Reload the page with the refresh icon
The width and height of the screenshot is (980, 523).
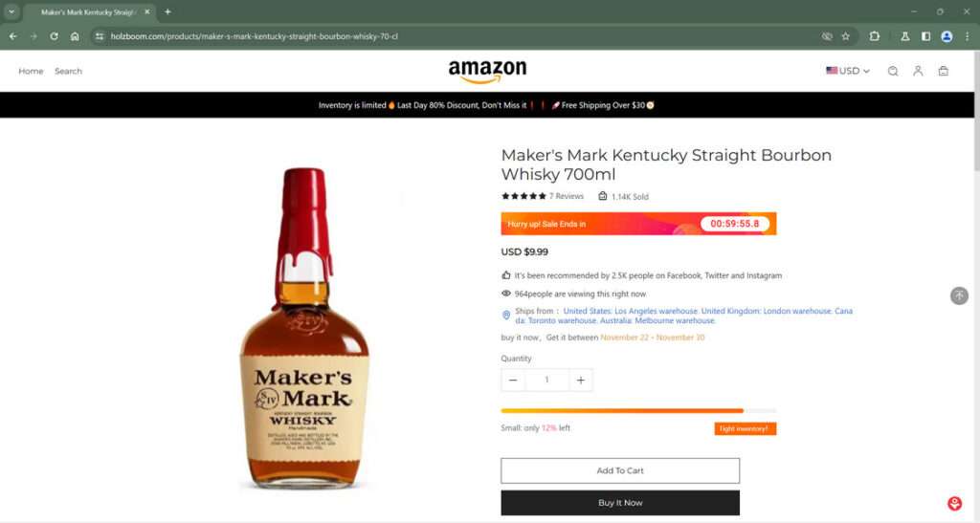tap(54, 36)
